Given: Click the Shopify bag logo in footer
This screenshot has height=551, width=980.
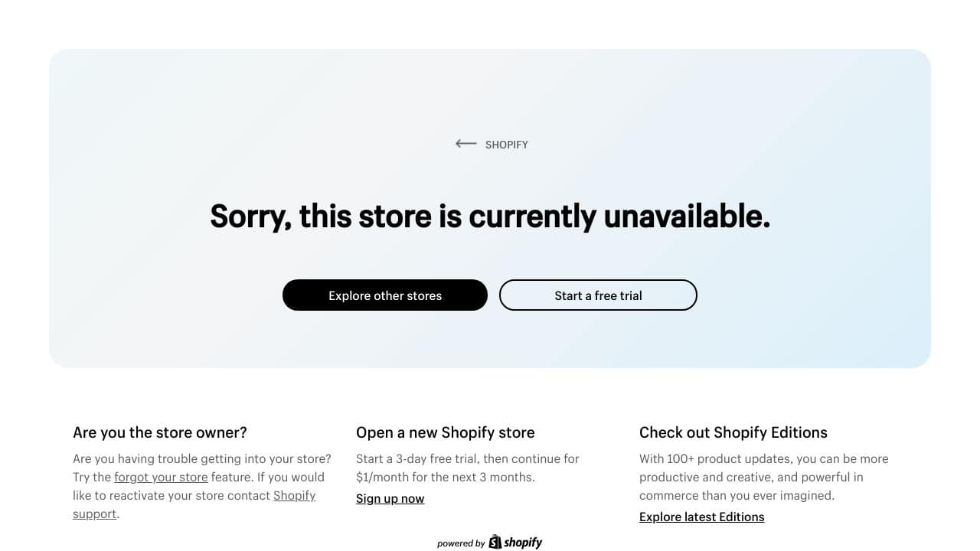Looking at the screenshot, I should coord(495,542).
